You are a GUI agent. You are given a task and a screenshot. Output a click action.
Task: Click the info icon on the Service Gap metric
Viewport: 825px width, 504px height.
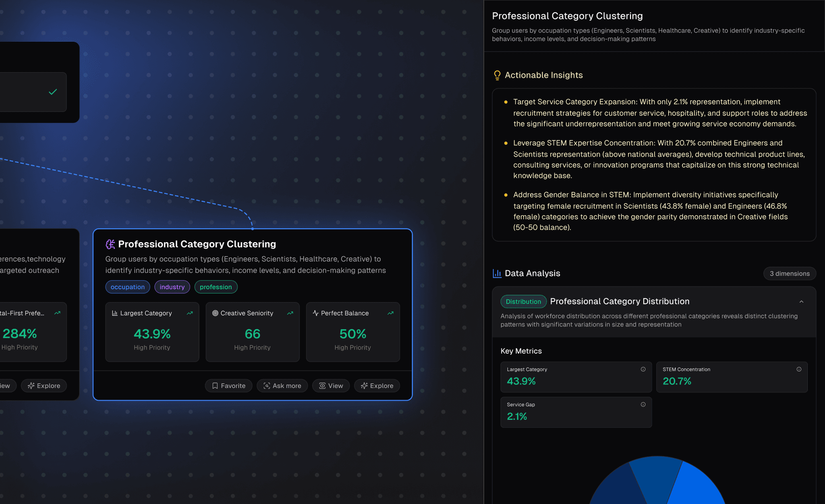click(x=643, y=404)
